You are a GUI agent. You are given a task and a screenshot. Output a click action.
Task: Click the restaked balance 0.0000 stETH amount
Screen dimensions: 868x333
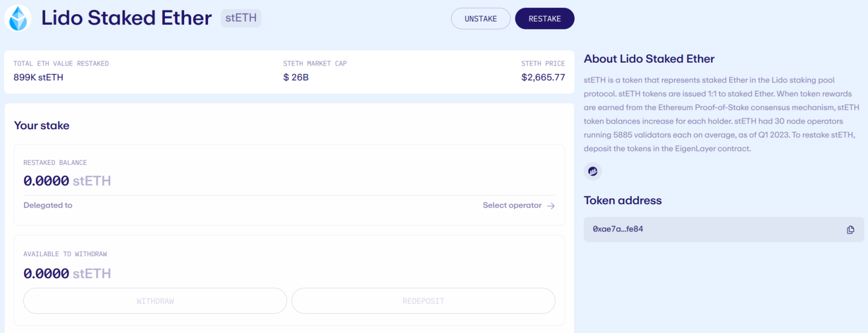67,181
